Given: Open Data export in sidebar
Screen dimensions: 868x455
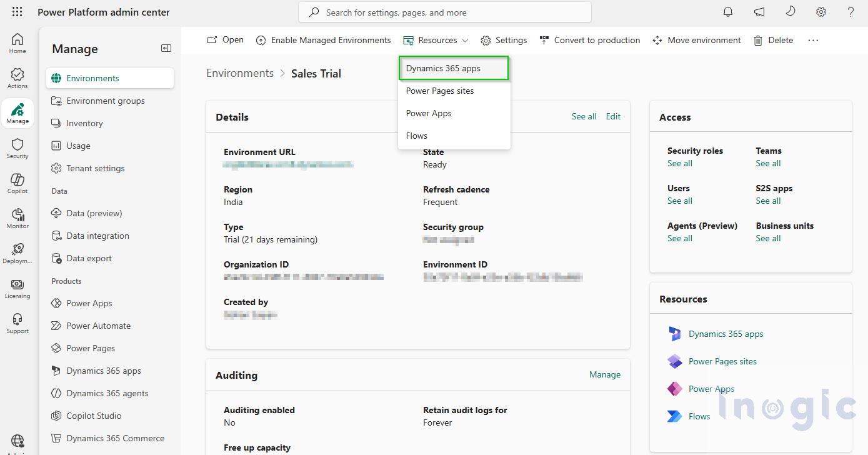Looking at the screenshot, I should coord(110,258).
